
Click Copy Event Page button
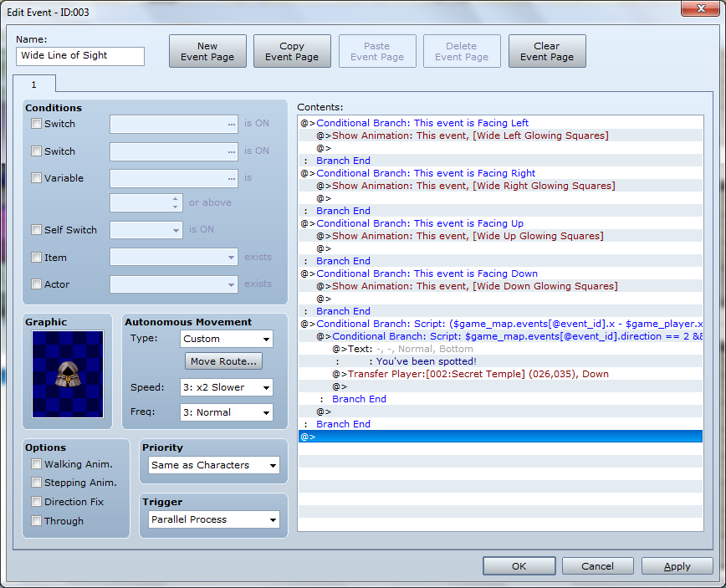point(292,51)
